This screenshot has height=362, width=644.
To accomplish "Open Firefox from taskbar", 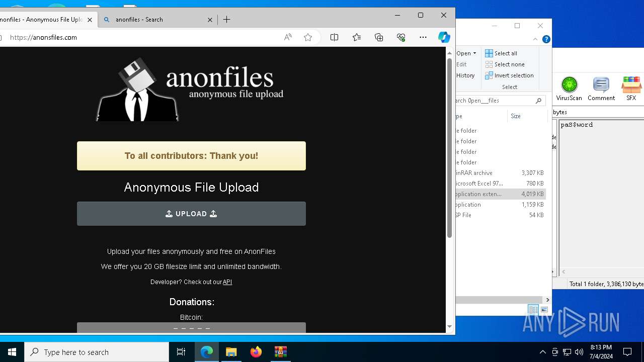I will 256,352.
